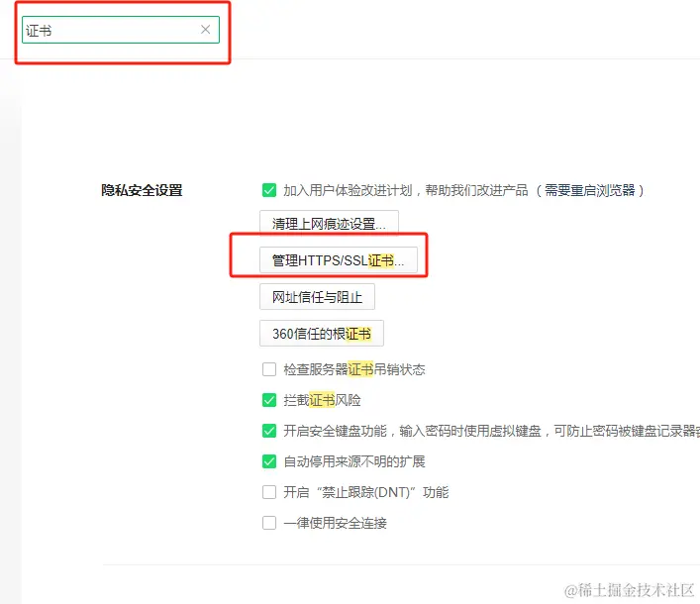Uncheck 加入用户体验改进计划 checkbox
Screen dimensions: 700x604
(x=269, y=190)
